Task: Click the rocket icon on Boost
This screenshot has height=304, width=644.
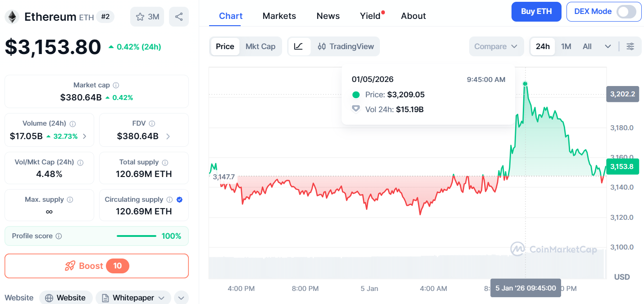Action: (x=70, y=266)
